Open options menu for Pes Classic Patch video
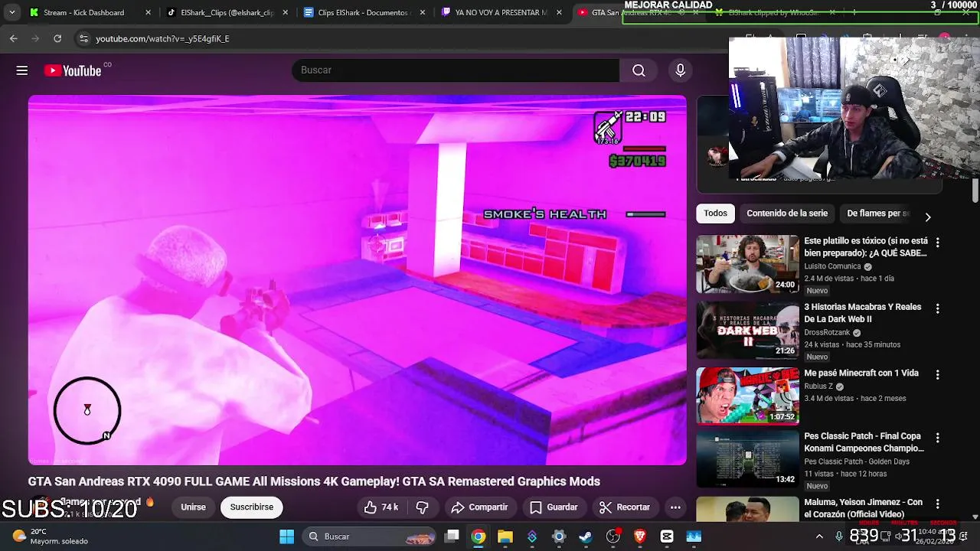The image size is (980, 551). tap(937, 438)
